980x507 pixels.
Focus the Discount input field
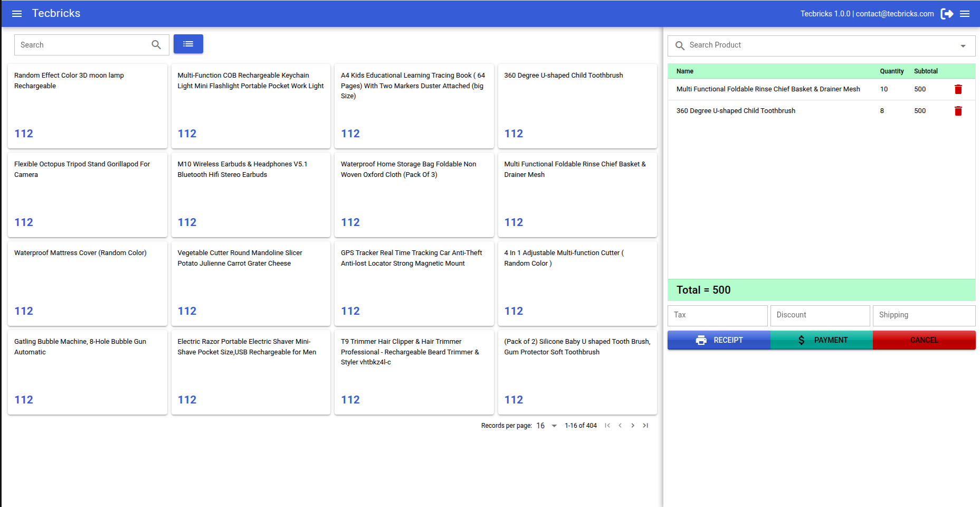[820, 315]
